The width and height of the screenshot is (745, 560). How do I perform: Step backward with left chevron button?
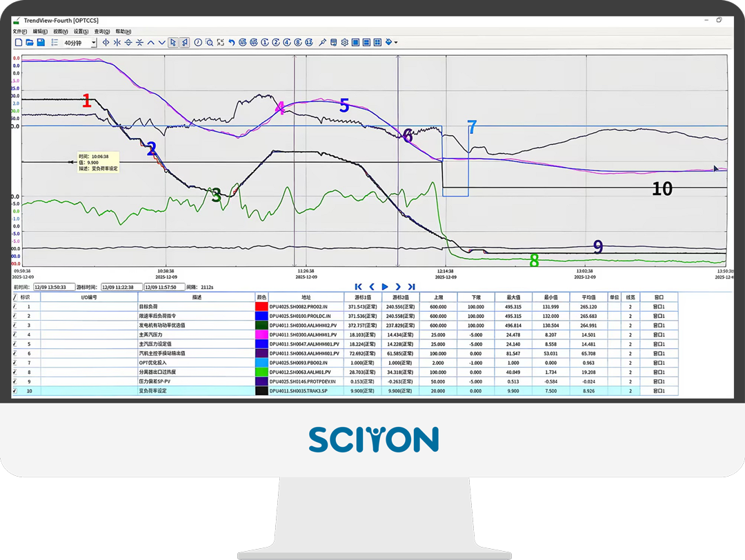(x=372, y=287)
